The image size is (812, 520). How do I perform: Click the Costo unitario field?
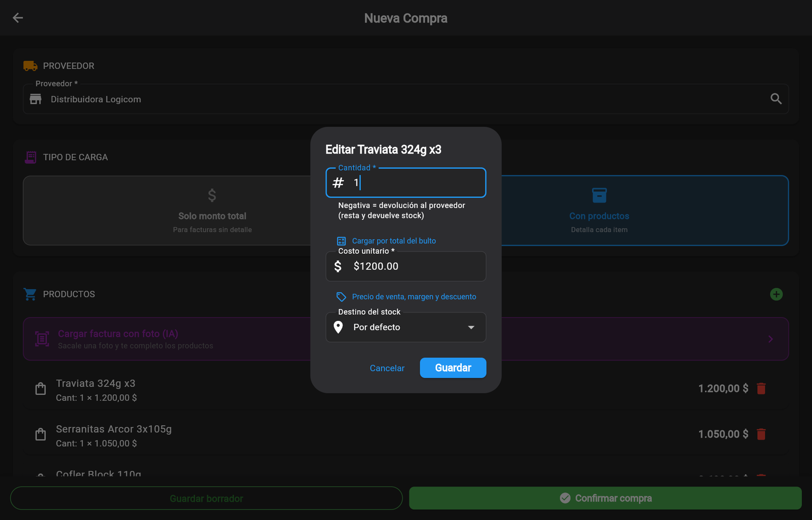[x=406, y=266]
